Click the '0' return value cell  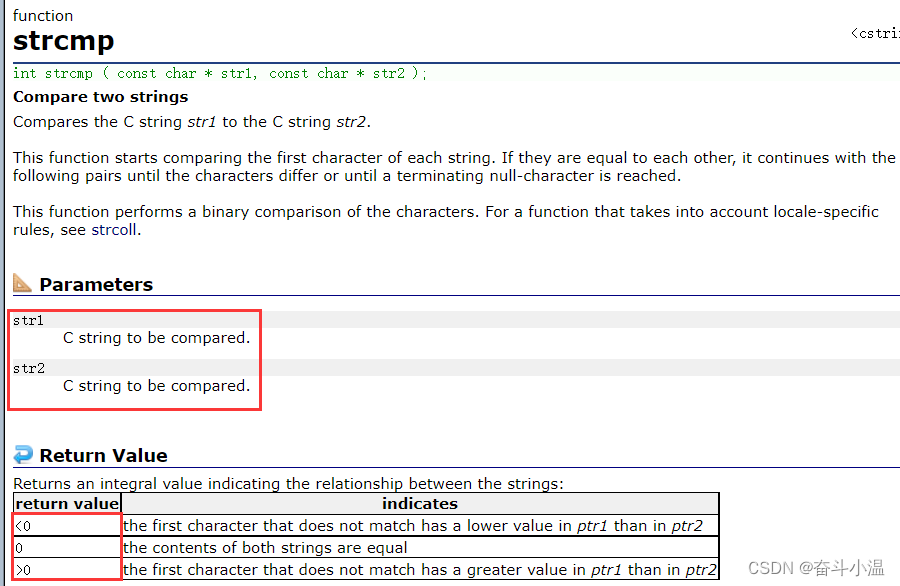[67, 548]
